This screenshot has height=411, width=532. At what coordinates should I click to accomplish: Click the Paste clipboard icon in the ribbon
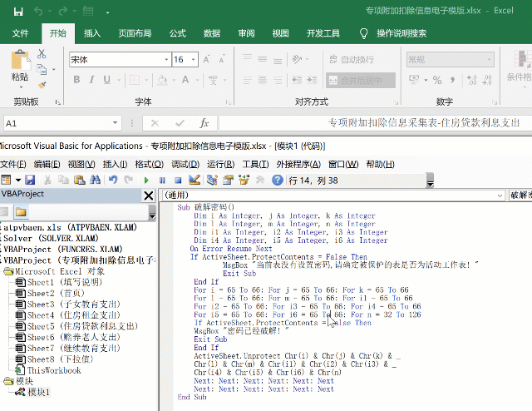pyautogui.click(x=20, y=61)
